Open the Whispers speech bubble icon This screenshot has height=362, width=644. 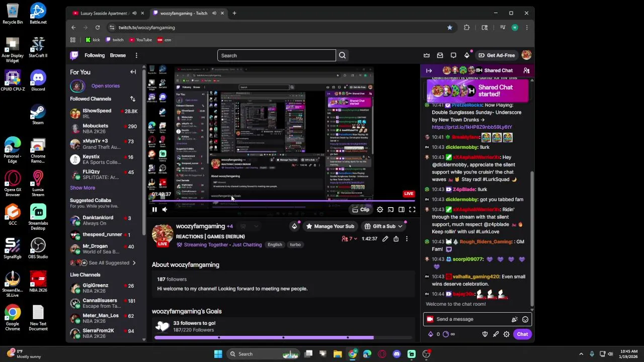point(453,55)
